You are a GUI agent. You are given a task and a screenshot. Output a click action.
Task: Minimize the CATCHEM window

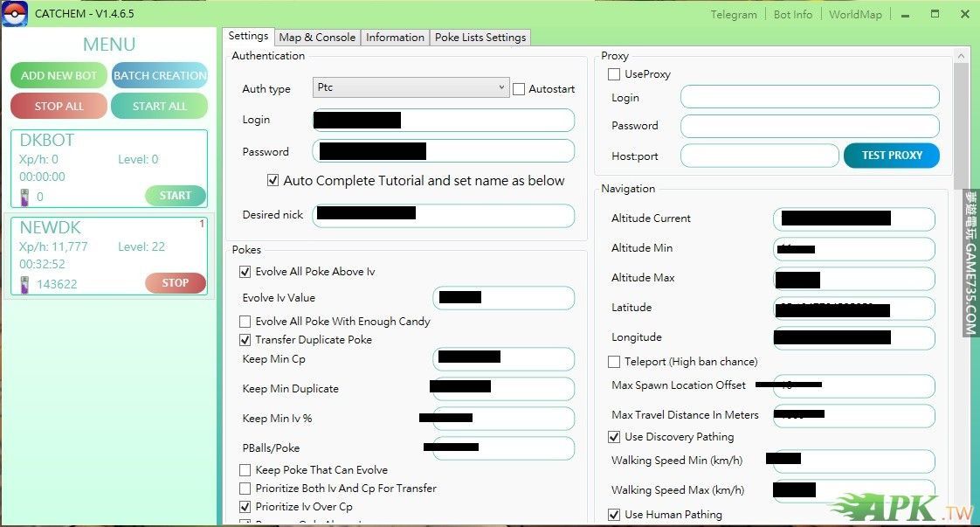[907, 14]
